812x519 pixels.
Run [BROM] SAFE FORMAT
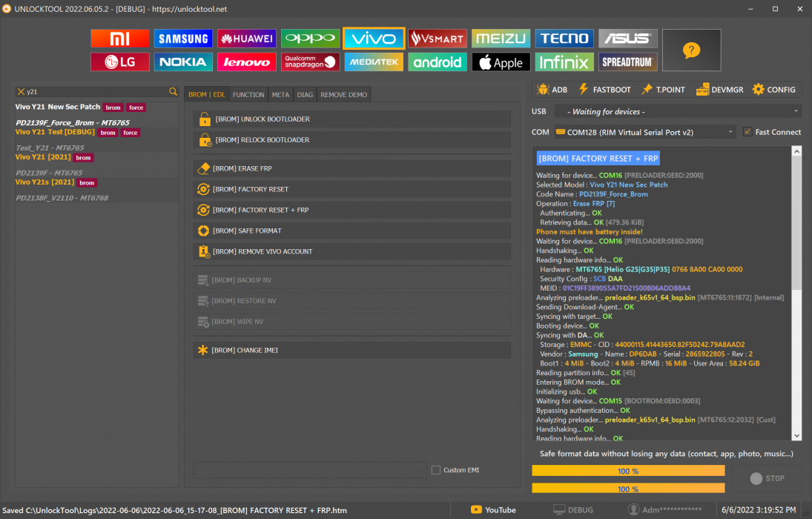(352, 231)
